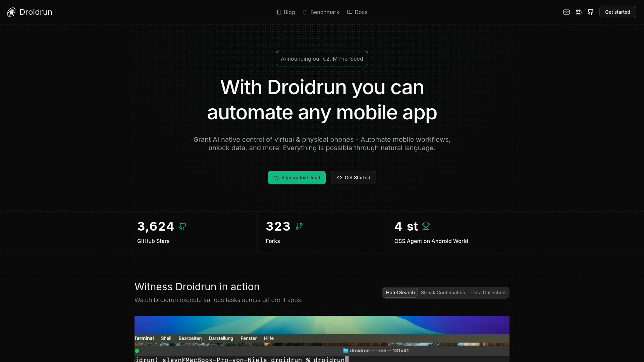This screenshot has width=644, height=362.
Task: Click the code brackets icon in Get Started
Action: pos(339,178)
